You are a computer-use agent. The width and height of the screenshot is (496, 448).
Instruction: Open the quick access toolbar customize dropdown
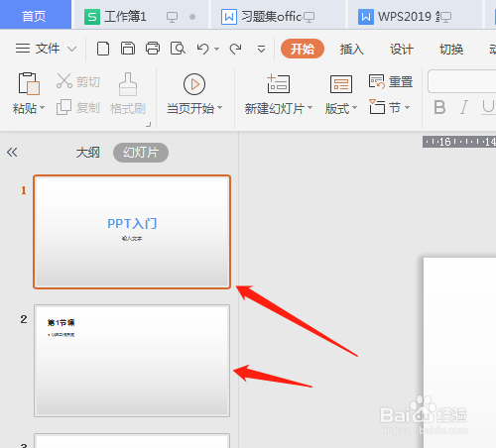pos(261,50)
